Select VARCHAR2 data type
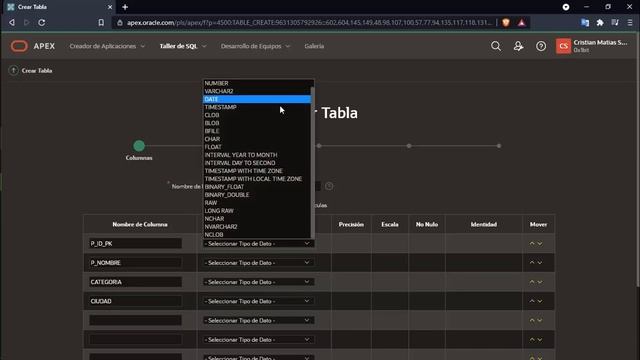 pos(257,91)
